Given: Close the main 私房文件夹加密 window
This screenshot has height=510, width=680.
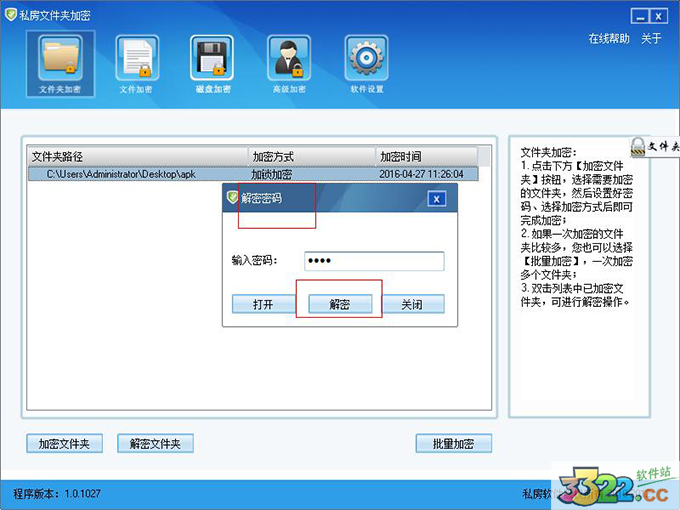Looking at the screenshot, I should click(x=659, y=16).
